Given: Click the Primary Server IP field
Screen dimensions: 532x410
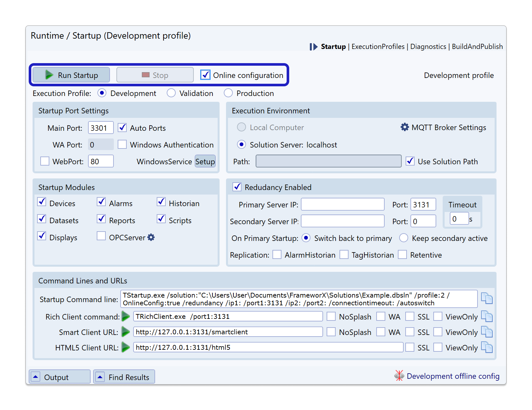Looking at the screenshot, I should pos(342,205).
